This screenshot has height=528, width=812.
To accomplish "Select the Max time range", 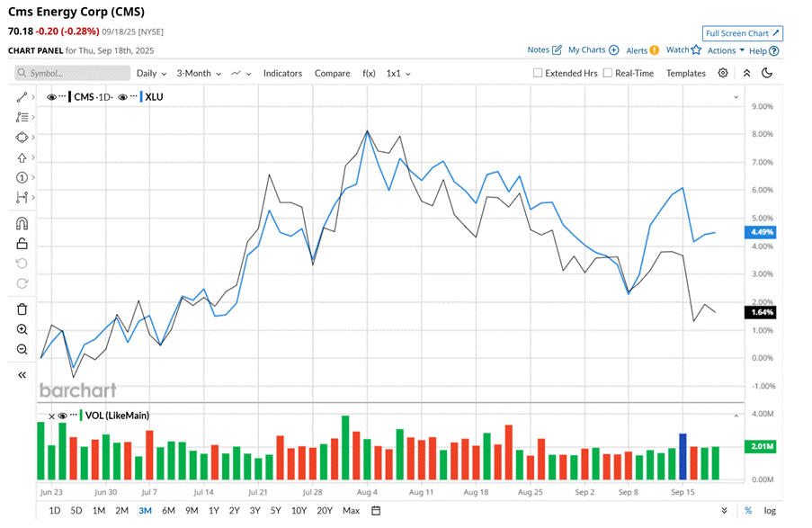I will point(351,510).
